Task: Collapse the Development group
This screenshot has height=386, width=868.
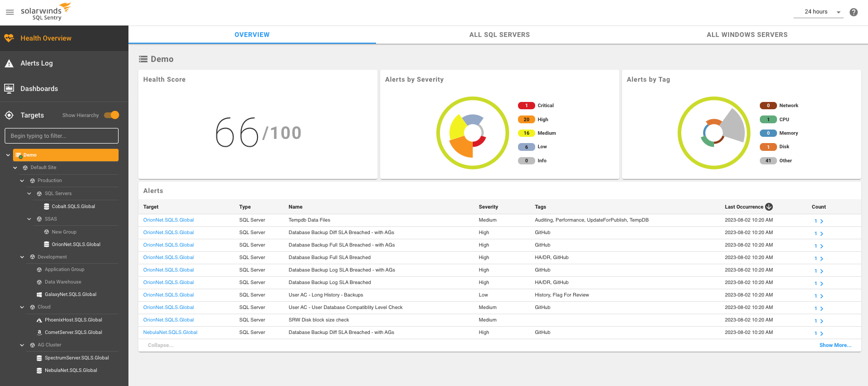Action: coord(22,257)
